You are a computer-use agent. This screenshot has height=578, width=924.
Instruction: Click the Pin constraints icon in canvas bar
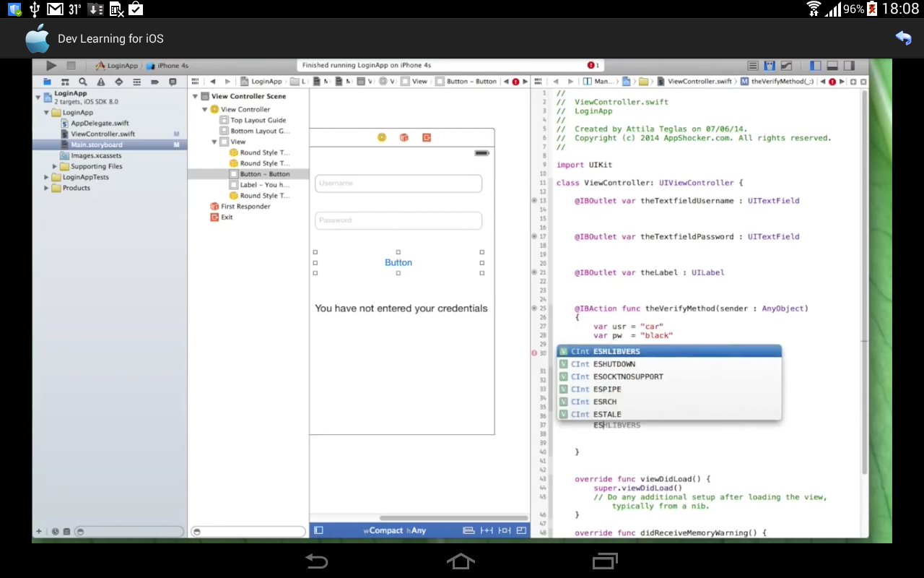[487, 530]
